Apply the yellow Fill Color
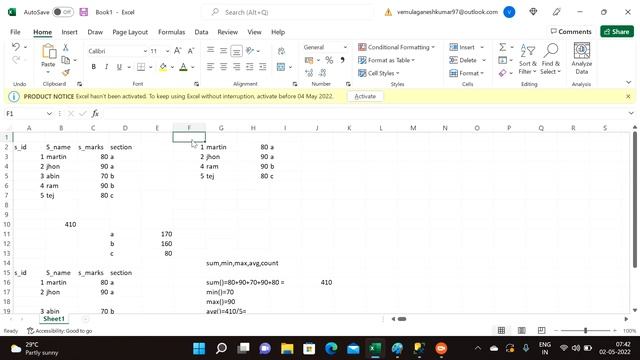The height and width of the screenshot is (360, 640). [x=163, y=67]
